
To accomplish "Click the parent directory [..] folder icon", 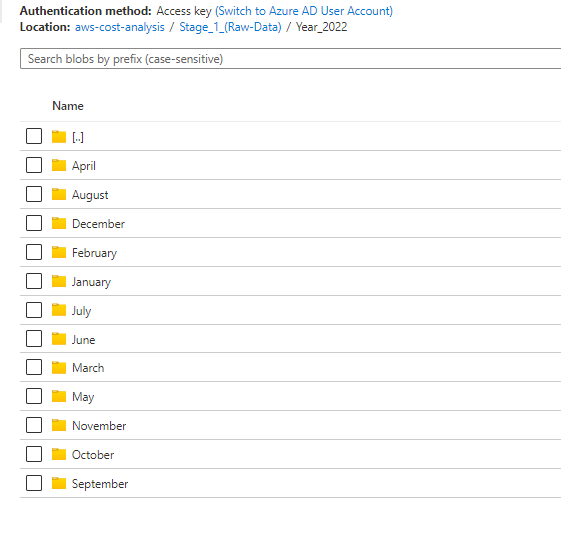I will (59, 136).
